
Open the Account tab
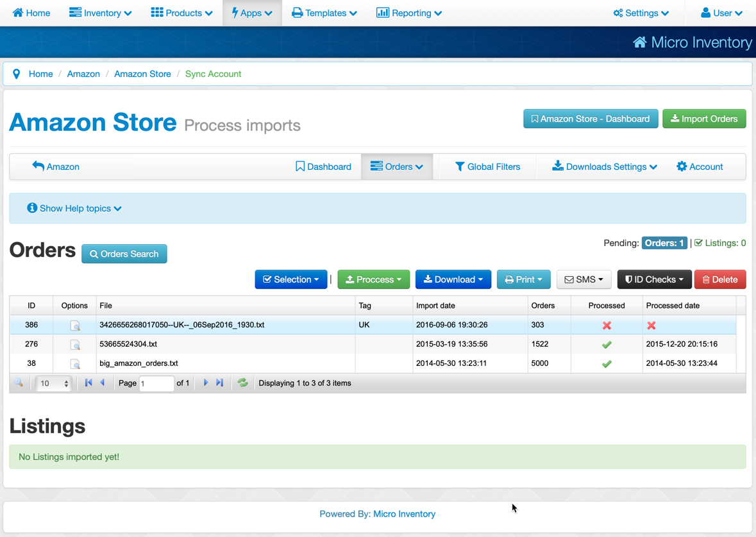[x=700, y=167]
